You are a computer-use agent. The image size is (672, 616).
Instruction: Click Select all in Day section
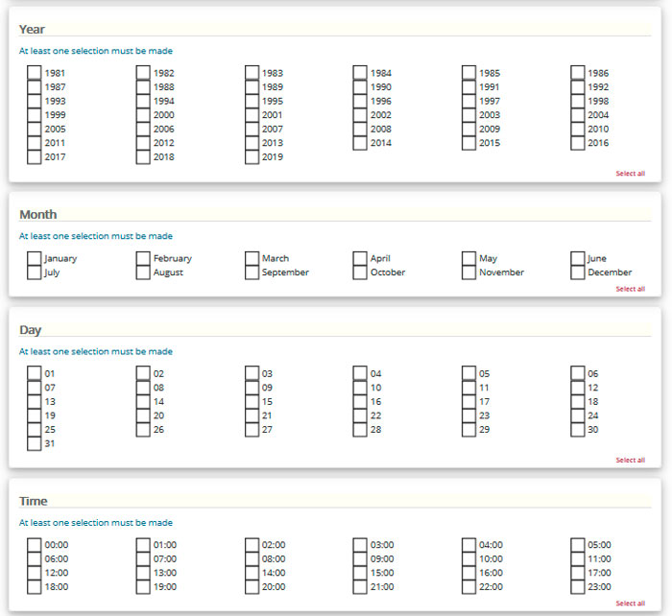click(x=630, y=460)
